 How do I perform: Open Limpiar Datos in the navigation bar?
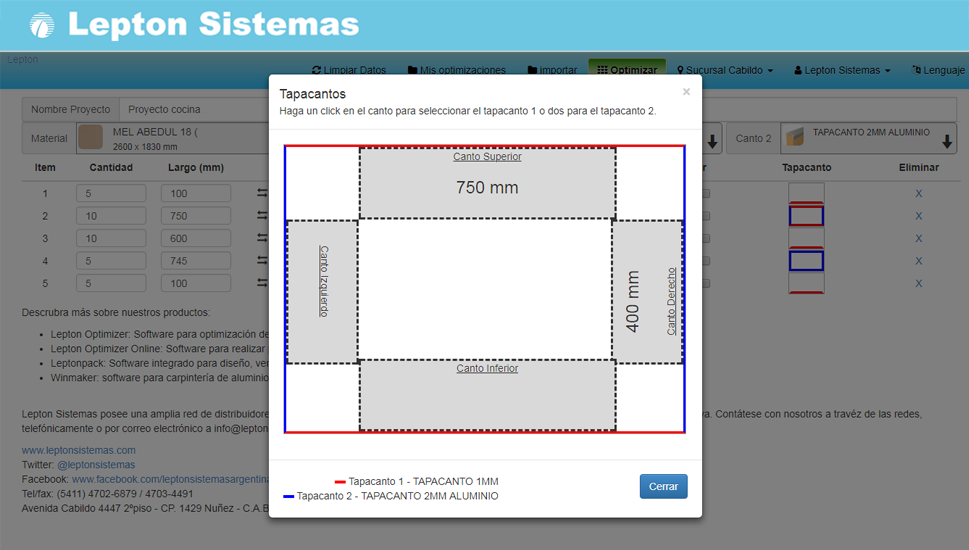pos(349,70)
